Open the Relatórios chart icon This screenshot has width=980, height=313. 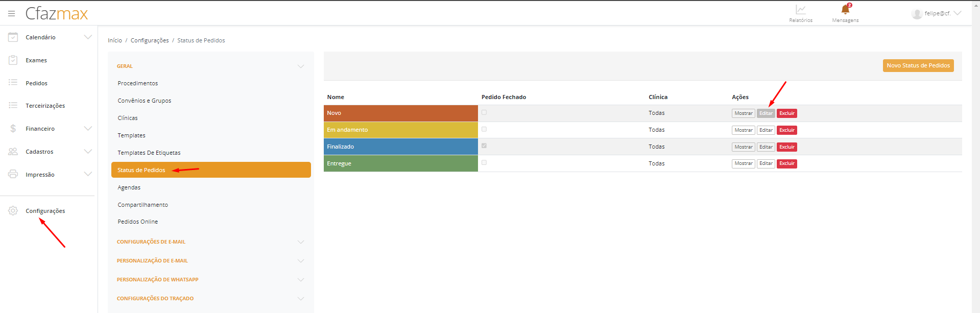[800, 10]
